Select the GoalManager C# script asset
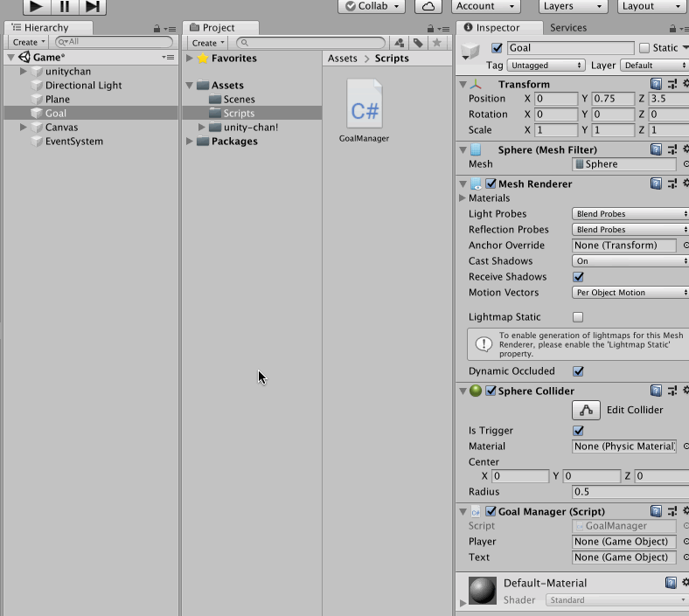Viewport: 689px width, 616px height. point(365,111)
